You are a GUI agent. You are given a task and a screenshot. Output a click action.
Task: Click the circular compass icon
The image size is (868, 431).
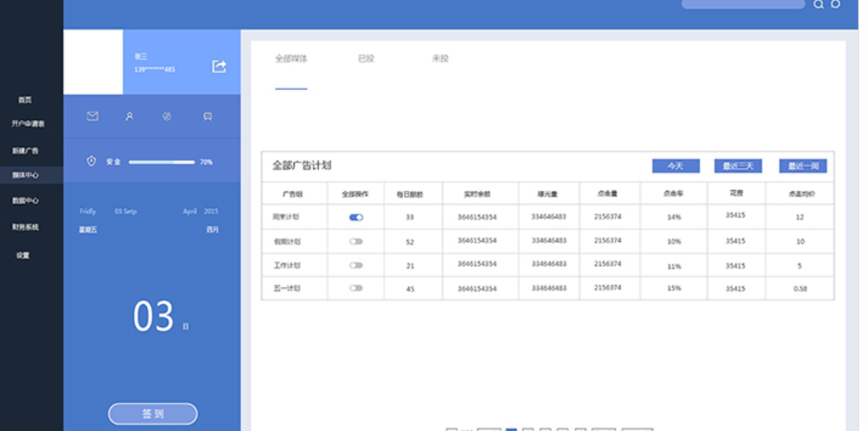[x=167, y=116]
